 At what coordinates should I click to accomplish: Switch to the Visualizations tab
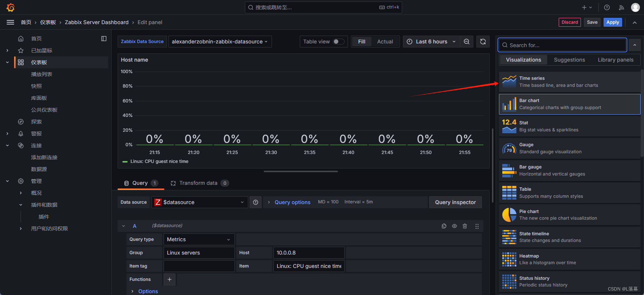(x=523, y=60)
